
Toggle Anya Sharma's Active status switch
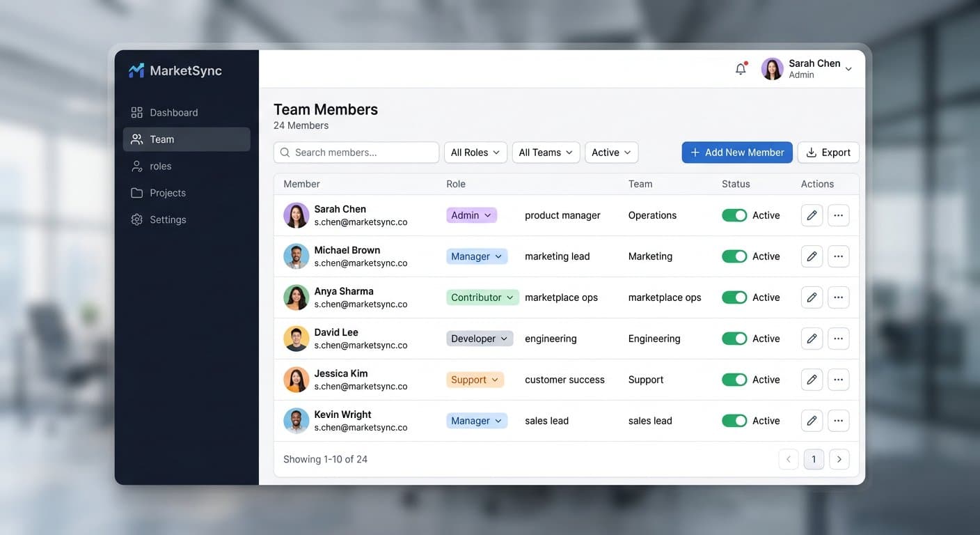pyautogui.click(x=734, y=297)
